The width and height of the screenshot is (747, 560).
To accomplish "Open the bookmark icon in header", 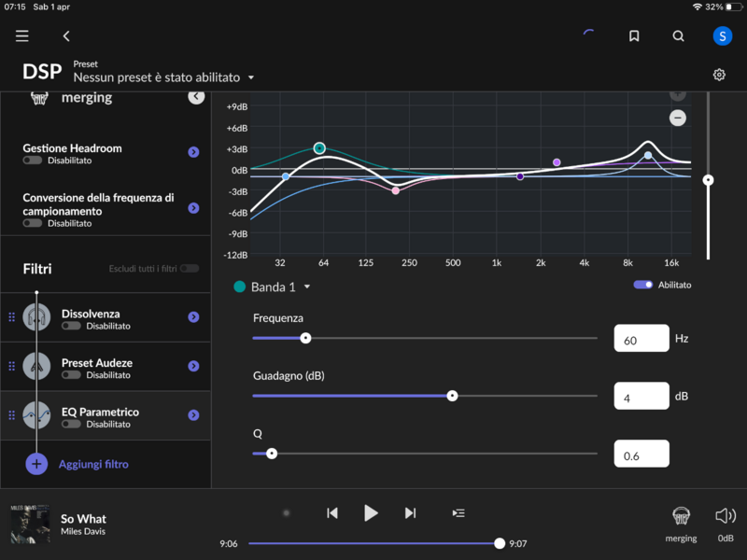I will [x=634, y=36].
